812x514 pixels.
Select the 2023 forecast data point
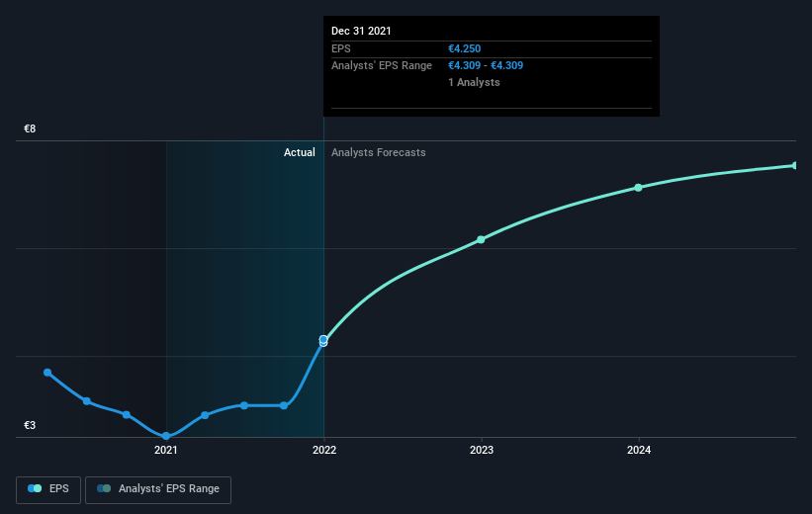[481, 239]
